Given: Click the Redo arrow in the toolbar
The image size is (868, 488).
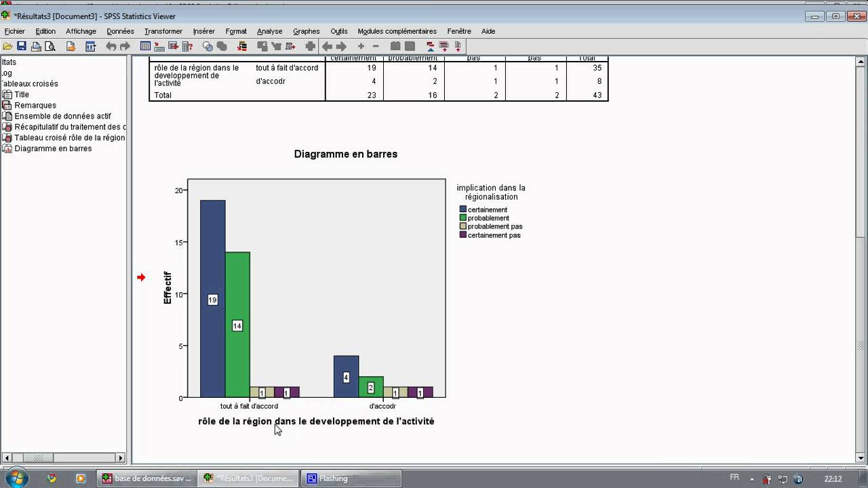Looking at the screenshot, I should click(125, 46).
